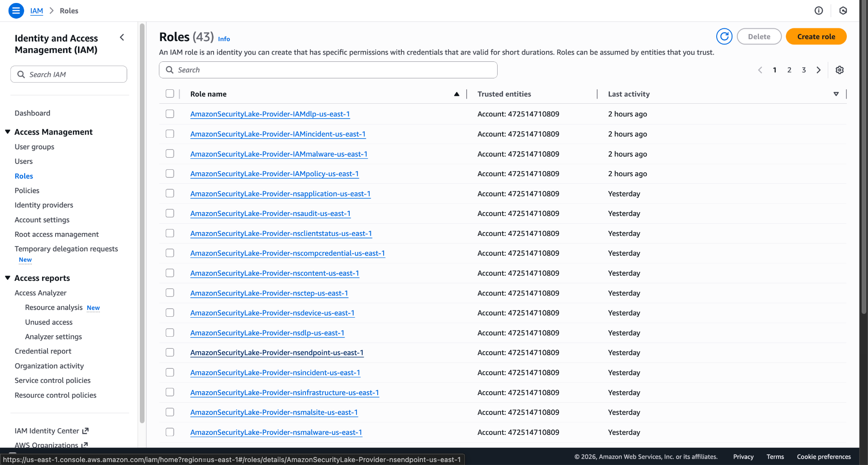Open the hamburger navigation menu

[16, 11]
